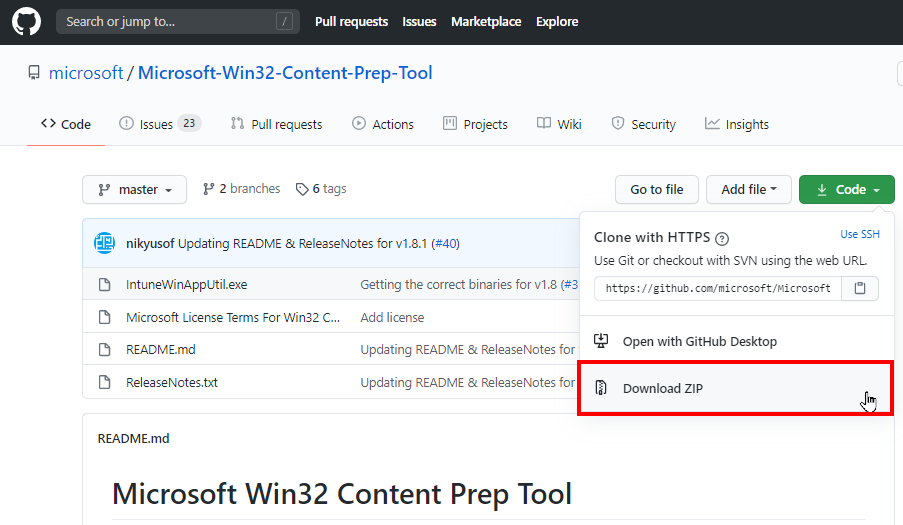Click the file icon next to IntuneWinAppUtil.exe

(104, 284)
